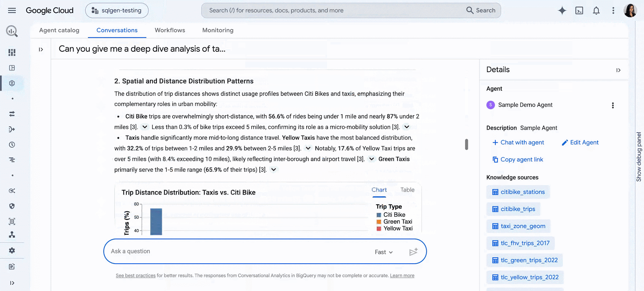644x291 pixels.
Task: Expand citation after "of their trips) [3]."
Action: tap(274, 169)
